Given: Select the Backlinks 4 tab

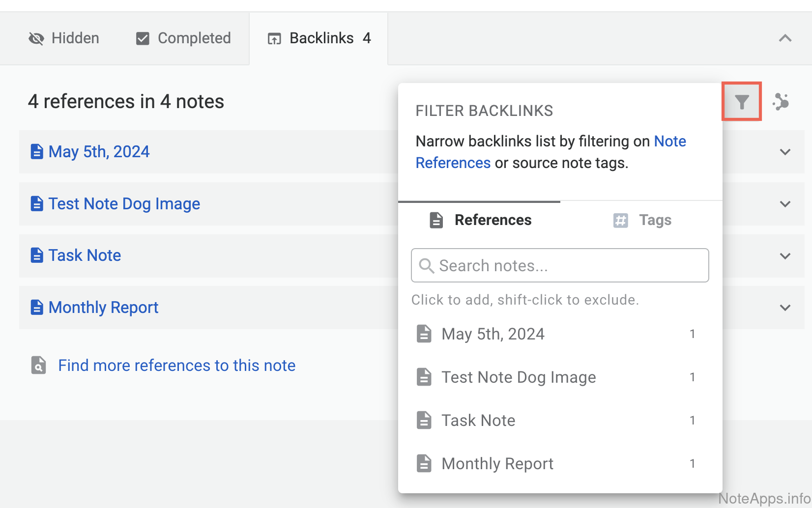Looking at the screenshot, I should (319, 38).
